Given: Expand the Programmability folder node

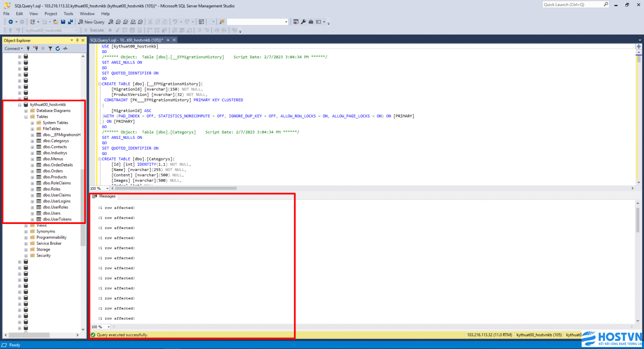Looking at the screenshot, I should 26,238.
